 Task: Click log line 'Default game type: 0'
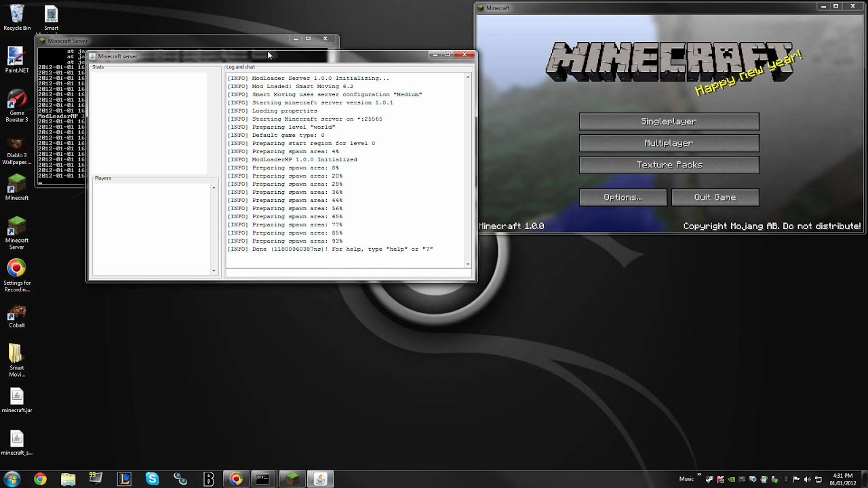click(x=276, y=135)
